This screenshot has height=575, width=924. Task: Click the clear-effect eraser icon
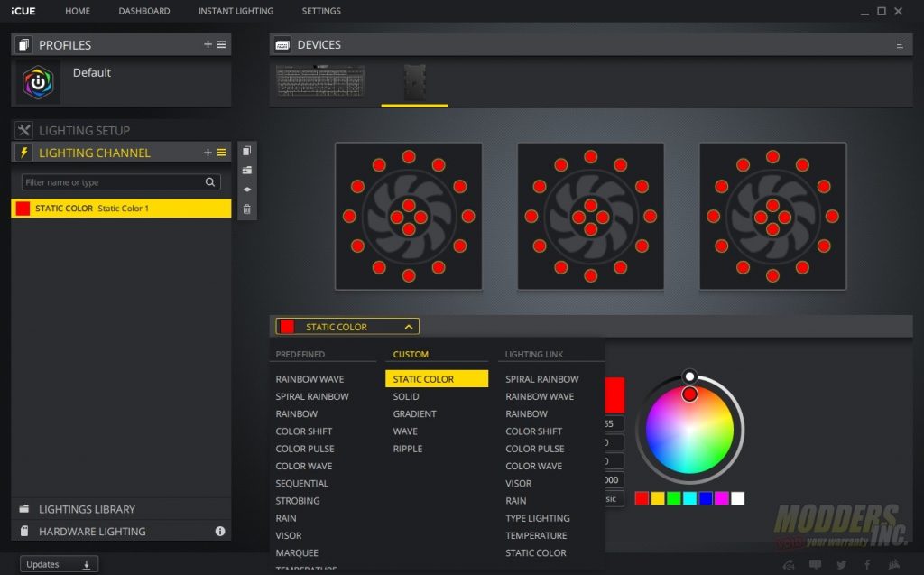pyautogui.click(x=247, y=190)
